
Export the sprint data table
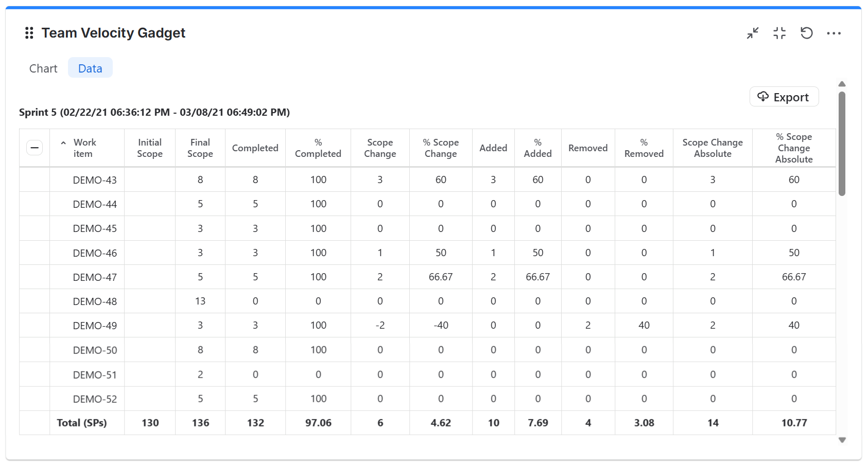pyautogui.click(x=784, y=97)
